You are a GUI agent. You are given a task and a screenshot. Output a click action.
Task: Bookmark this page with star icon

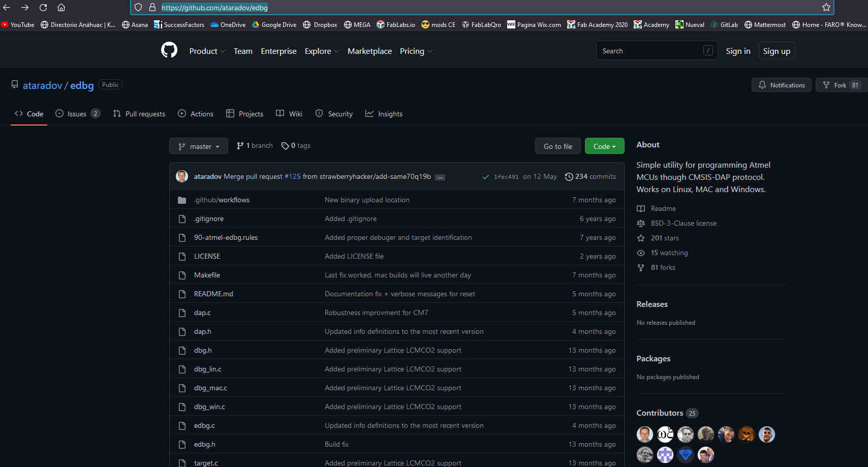click(826, 8)
